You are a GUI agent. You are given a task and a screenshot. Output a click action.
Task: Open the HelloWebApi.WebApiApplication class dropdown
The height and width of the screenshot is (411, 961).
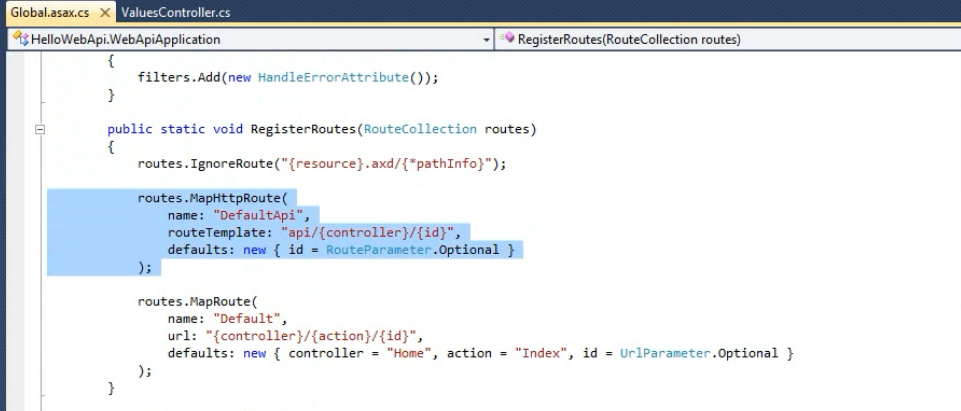tap(487, 40)
